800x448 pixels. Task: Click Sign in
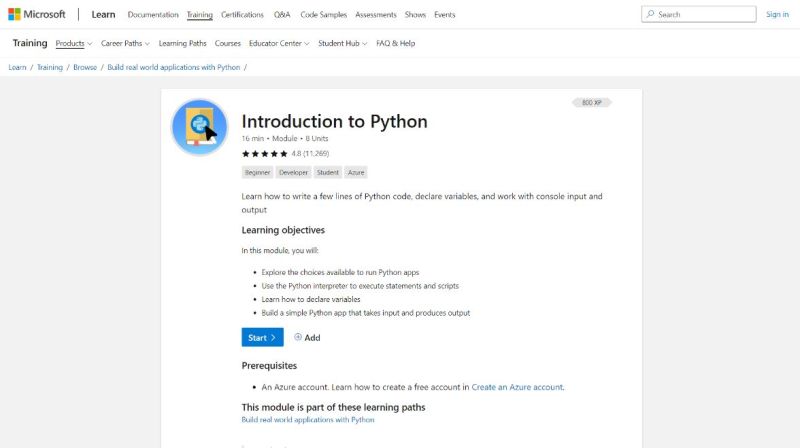[x=777, y=14]
